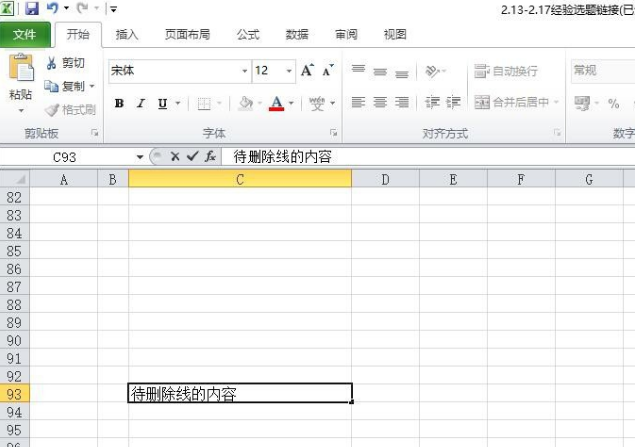Click 合并后居中 merge and center
Image resolution: width=635 pixels, height=447 pixels.
click(x=511, y=102)
